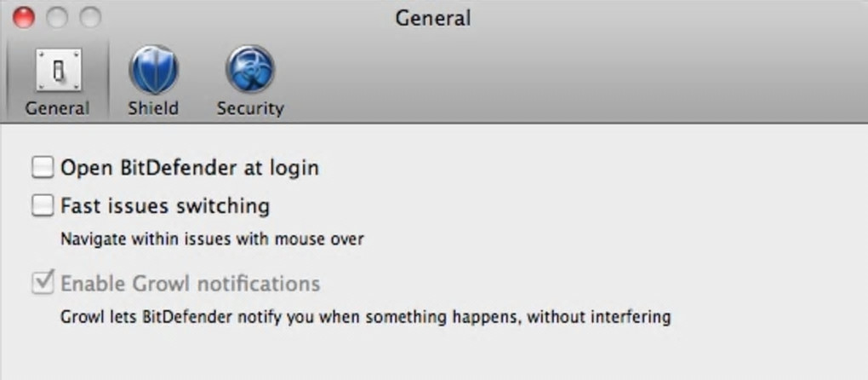This screenshot has height=380, width=868.
Task: Click 'Navigate within issues with mouse over' description
Action: tap(212, 239)
